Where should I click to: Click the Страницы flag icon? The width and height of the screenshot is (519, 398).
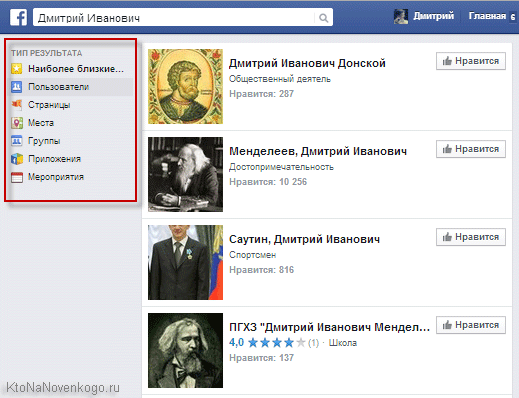[17, 105]
